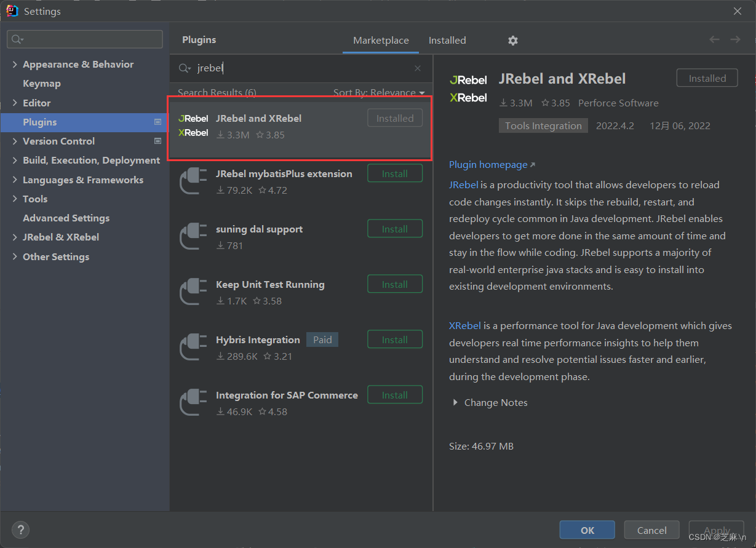This screenshot has height=548, width=756.
Task: Select Keymap in settings tree
Action: (x=42, y=83)
